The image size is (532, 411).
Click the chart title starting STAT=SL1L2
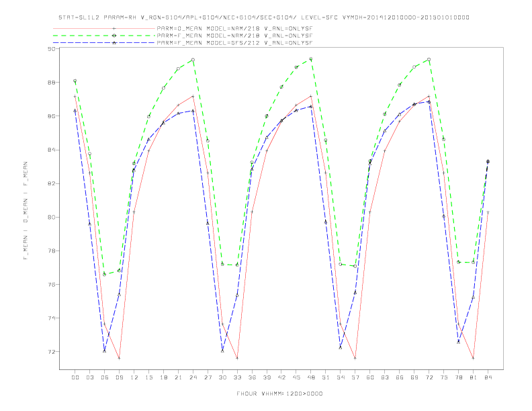pyautogui.click(x=263, y=17)
